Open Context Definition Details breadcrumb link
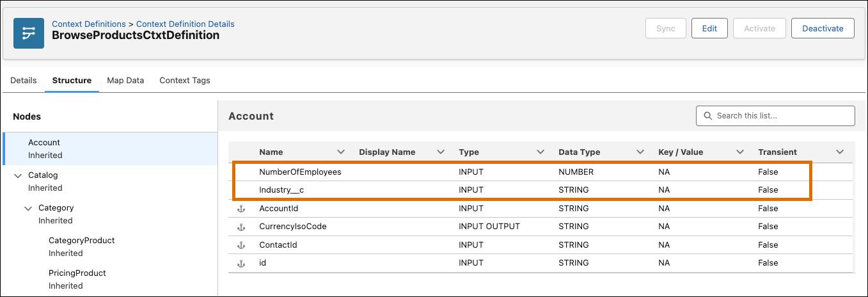Screen dimensions: 868x297 pyautogui.click(x=185, y=24)
